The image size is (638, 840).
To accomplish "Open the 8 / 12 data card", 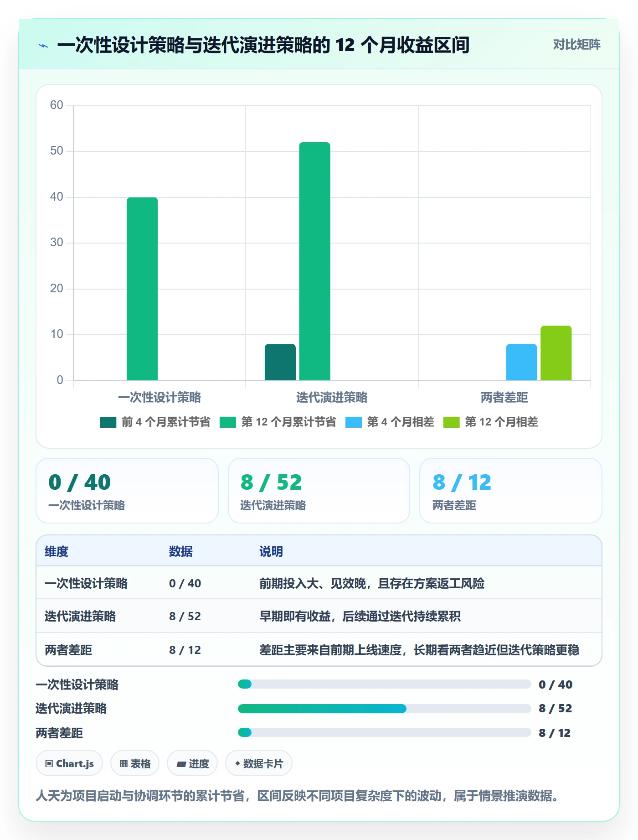I will pyautogui.click(x=511, y=491).
